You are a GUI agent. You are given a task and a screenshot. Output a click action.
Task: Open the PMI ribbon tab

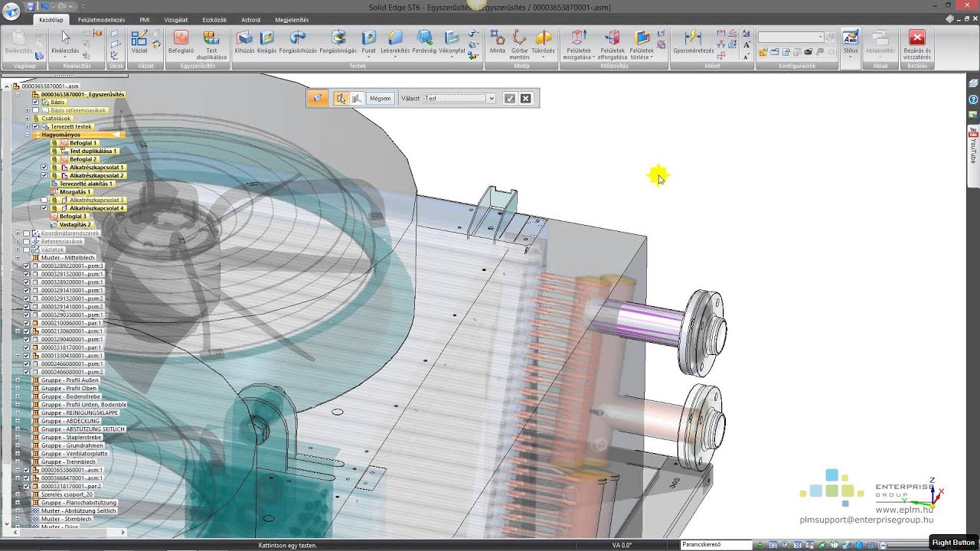click(x=144, y=20)
